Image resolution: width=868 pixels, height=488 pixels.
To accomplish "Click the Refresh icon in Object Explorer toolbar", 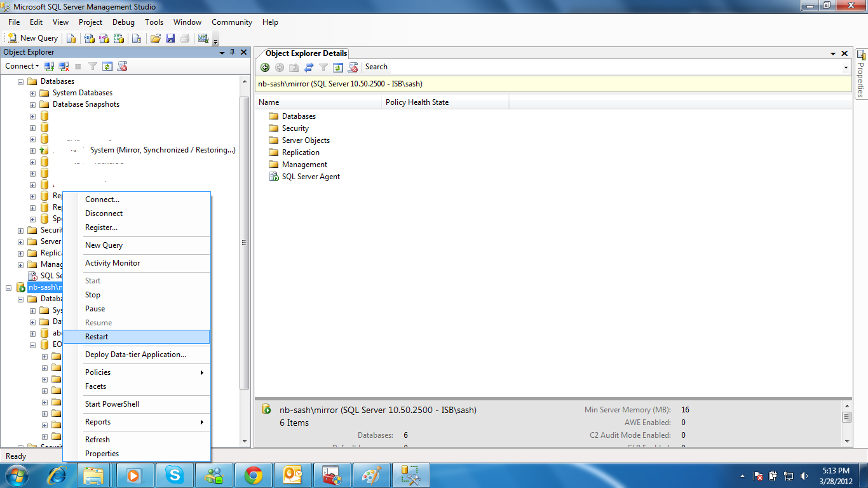I will (x=106, y=66).
